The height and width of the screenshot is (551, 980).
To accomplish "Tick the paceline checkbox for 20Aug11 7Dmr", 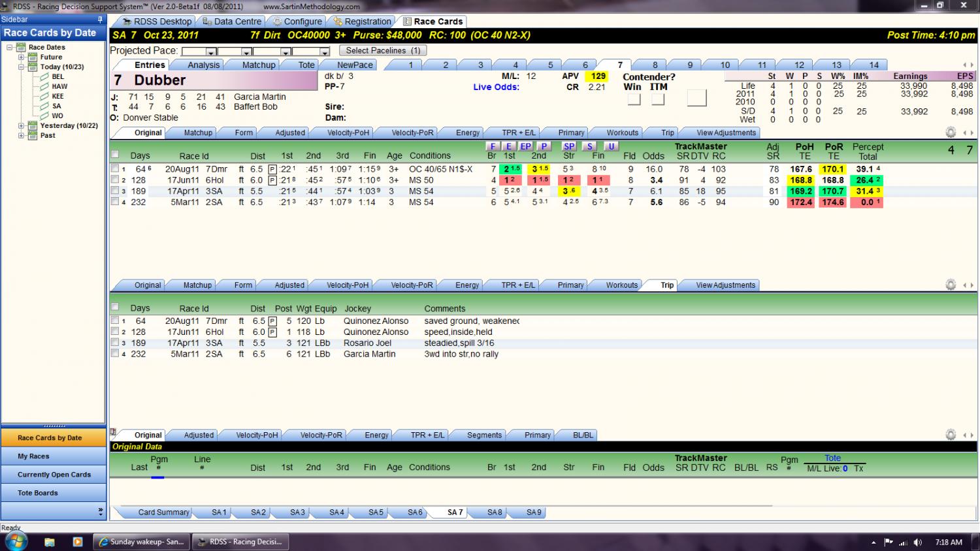I will [115, 168].
